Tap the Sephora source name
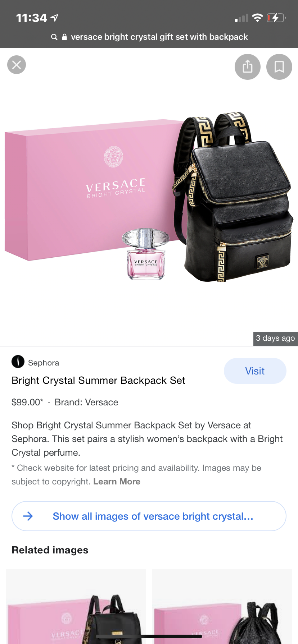This screenshot has height=644, width=298. 44,363
